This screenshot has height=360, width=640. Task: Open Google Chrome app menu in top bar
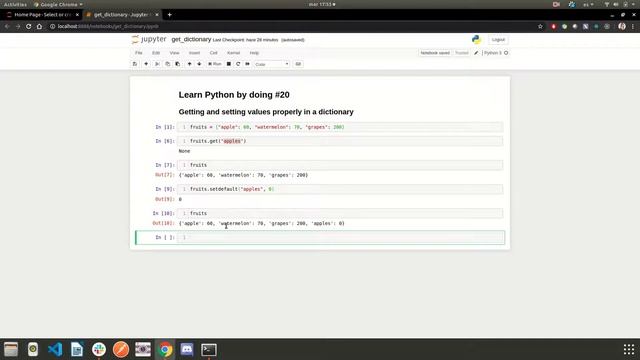click(58, 4)
